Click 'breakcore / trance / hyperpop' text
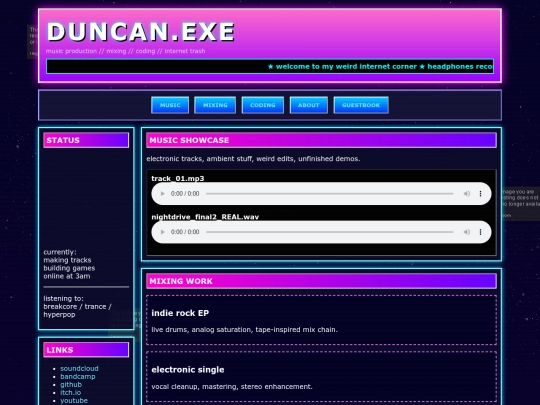Screen dimensions: 540x405 coord(77,310)
